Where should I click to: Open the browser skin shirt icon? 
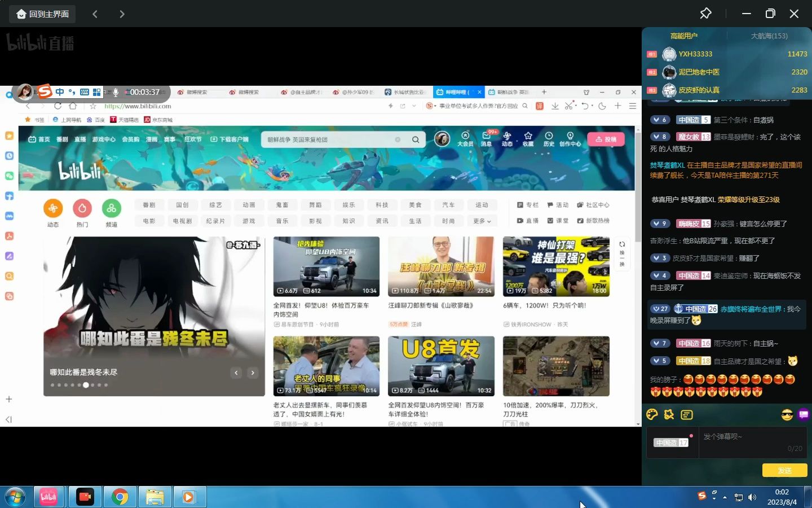pyautogui.click(x=586, y=92)
